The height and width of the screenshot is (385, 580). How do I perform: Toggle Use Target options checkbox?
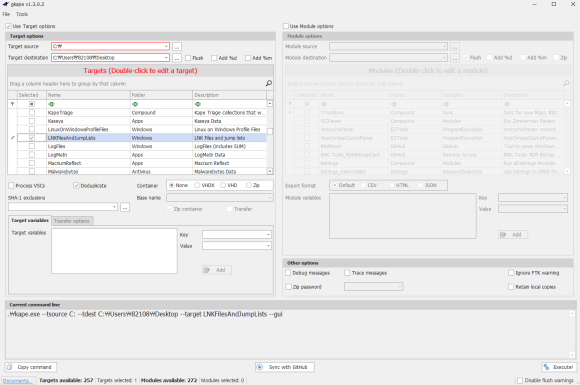[9, 26]
